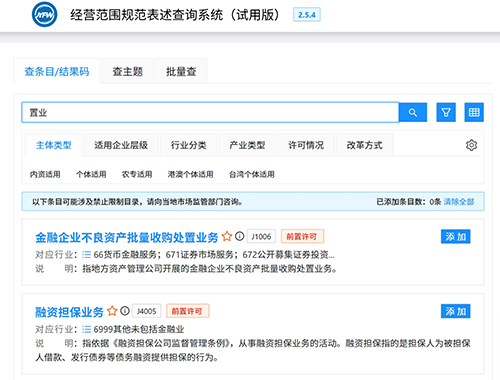Focus the search field containing 置业

point(210,113)
